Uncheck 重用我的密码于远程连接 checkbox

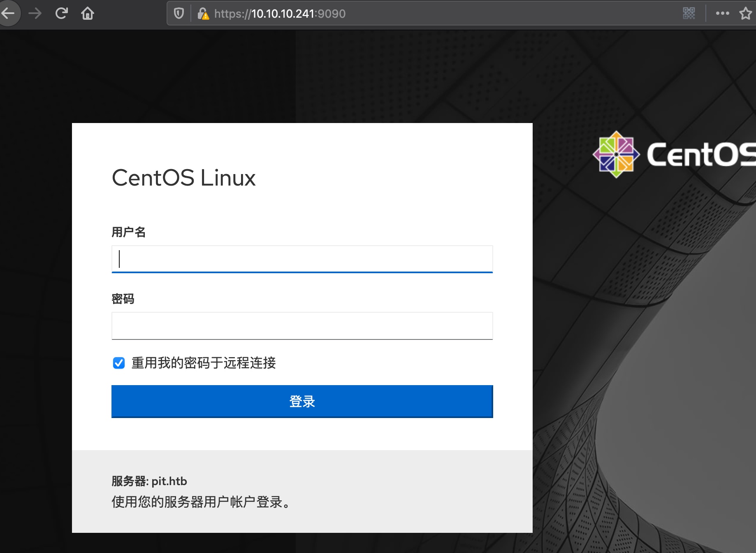coord(119,363)
